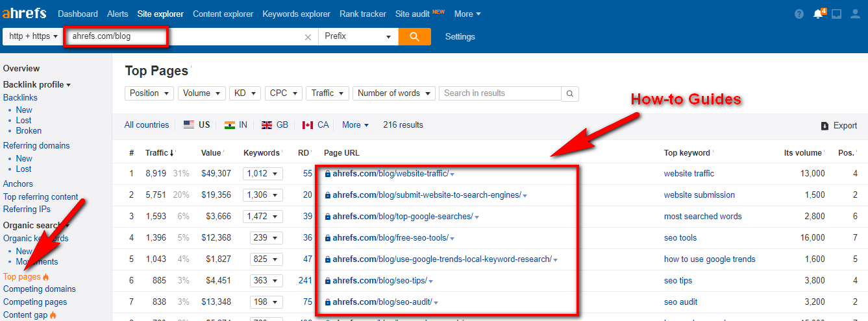This screenshot has height=321, width=868.
Task: Open the KD filter dropdown
Action: pyautogui.click(x=245, y=93)
